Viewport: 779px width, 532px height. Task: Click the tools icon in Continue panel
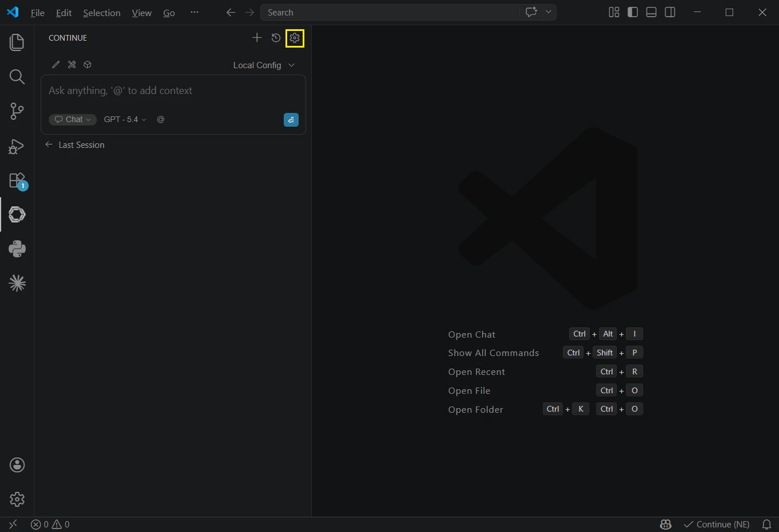click(72, 65)
